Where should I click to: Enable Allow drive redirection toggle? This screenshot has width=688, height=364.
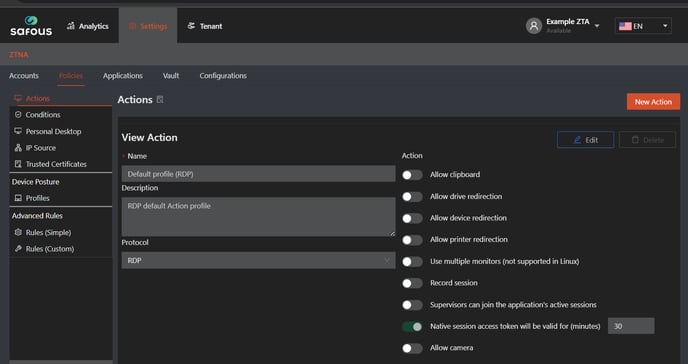point(412,196)
